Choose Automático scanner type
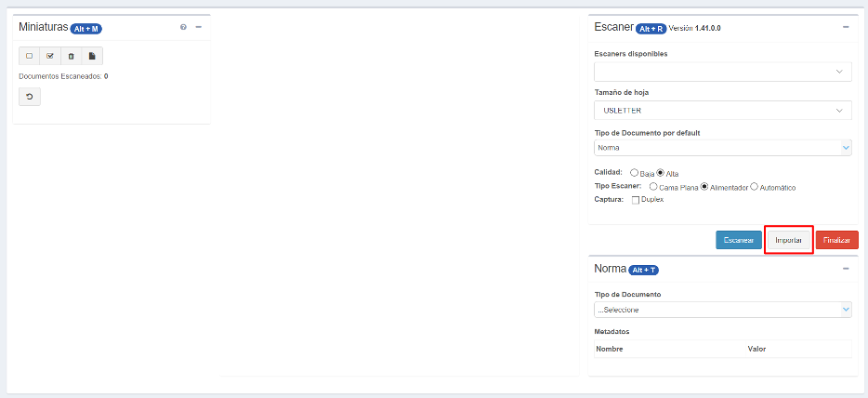This screenshot has width=868, height=398. 755,187
